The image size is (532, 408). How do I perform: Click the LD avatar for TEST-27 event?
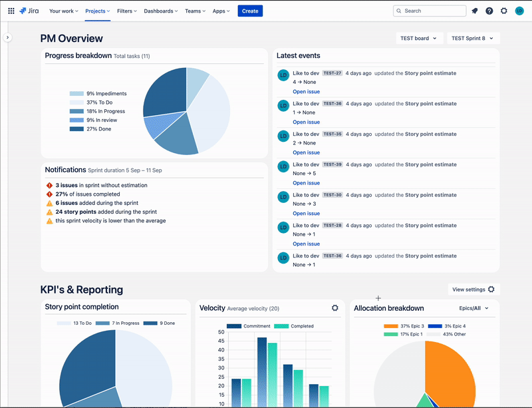click(x=283, y=75)
